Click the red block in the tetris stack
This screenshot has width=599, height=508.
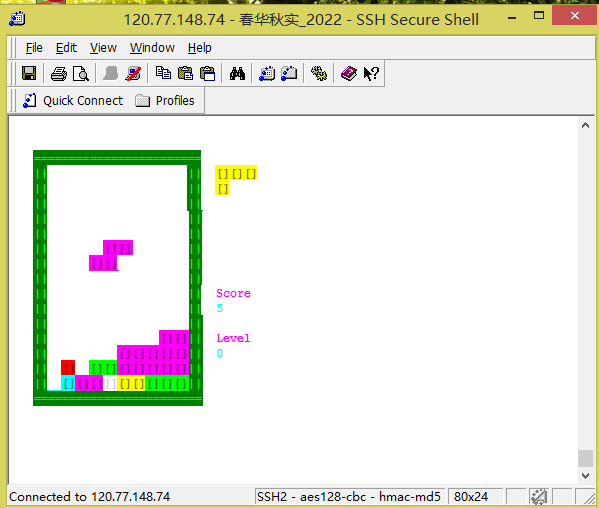tap(68, 367)
